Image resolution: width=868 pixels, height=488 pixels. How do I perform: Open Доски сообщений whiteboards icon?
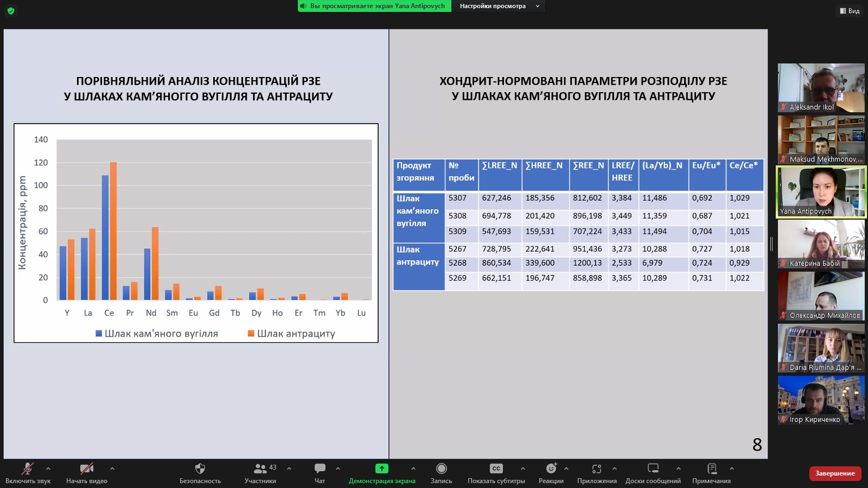coord(653,469)
